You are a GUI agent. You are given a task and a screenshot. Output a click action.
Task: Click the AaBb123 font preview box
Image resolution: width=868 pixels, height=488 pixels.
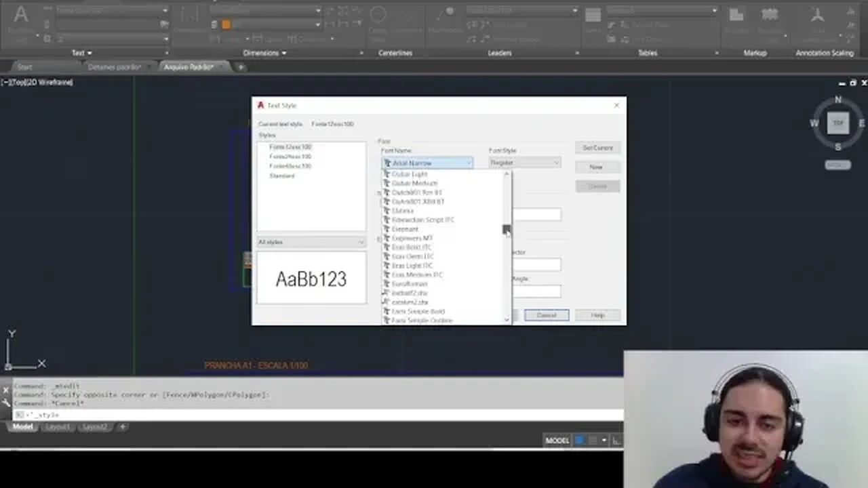pos(311,278)
